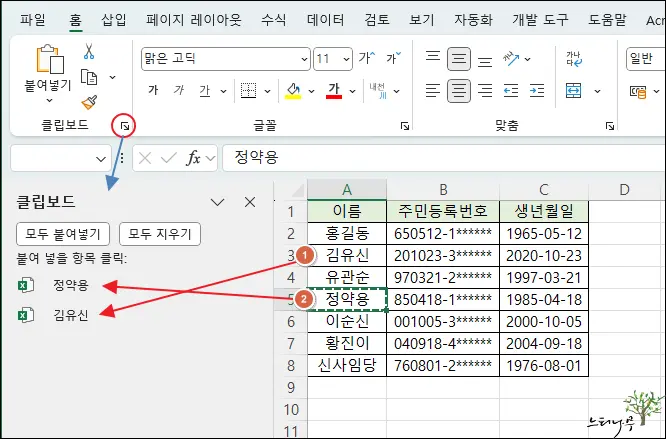Align text to top
The width and height of the screenshot is (666, 439).
pos(433,58)
